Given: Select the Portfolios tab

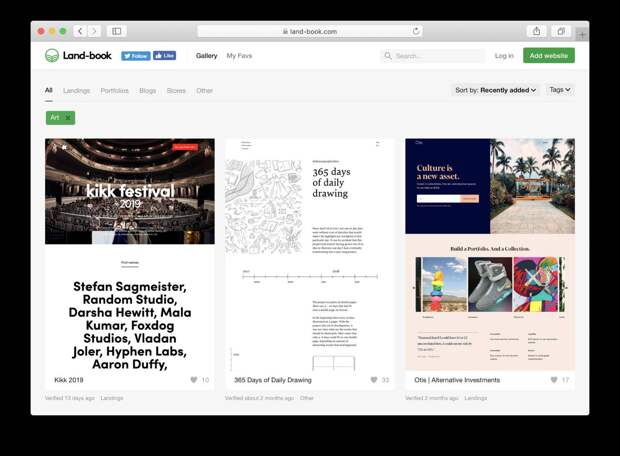Looking at the screenshot, I should (x=114, y=91).
